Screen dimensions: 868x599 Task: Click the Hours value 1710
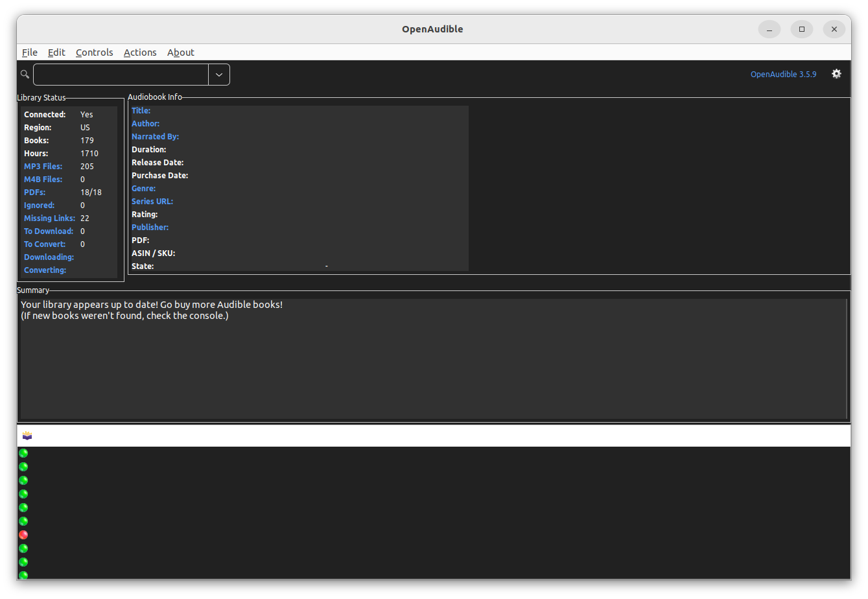89,154
